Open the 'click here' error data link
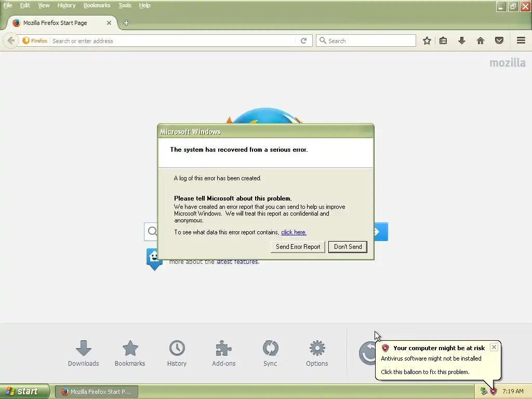Viewport: 532px width, 399px height. pyautogui.click(x=294, y=232)
